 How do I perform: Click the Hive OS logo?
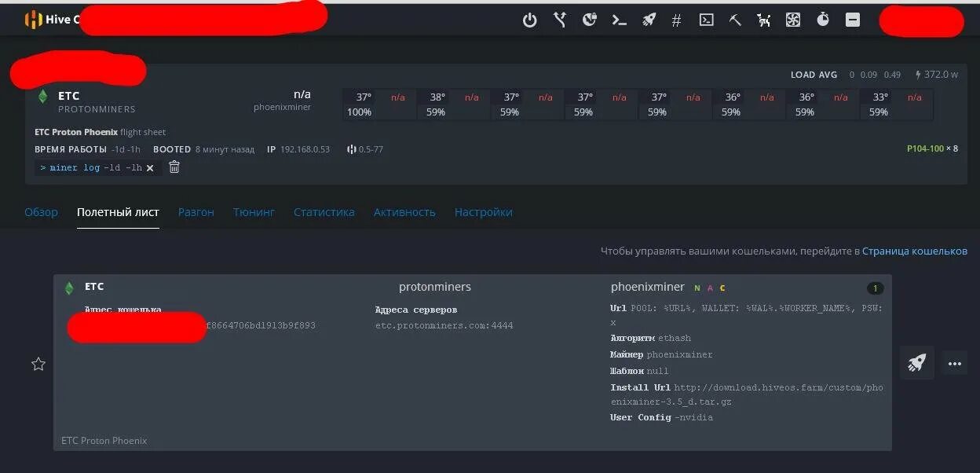click(x=34, y=20)
